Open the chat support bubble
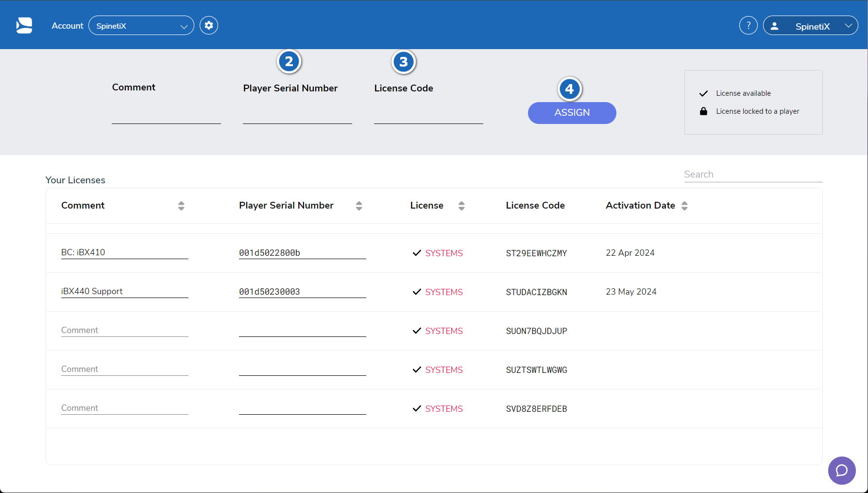Viewport: 868px width, 493px height. tap(842, 470)
